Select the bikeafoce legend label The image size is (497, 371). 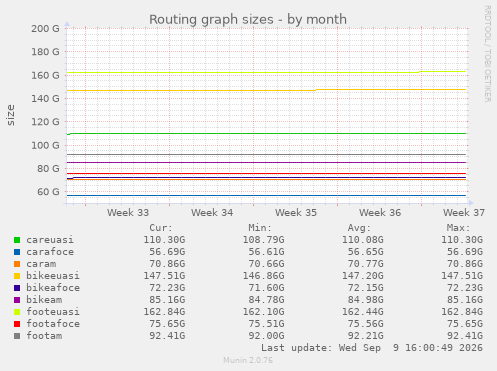pyautogui.click(x=53, y=288)
